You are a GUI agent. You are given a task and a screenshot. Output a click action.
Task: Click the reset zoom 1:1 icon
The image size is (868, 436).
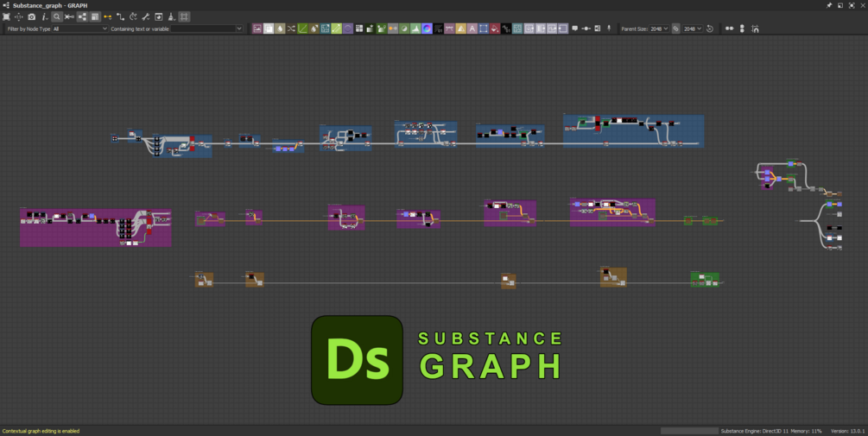(x=19, y=16)
